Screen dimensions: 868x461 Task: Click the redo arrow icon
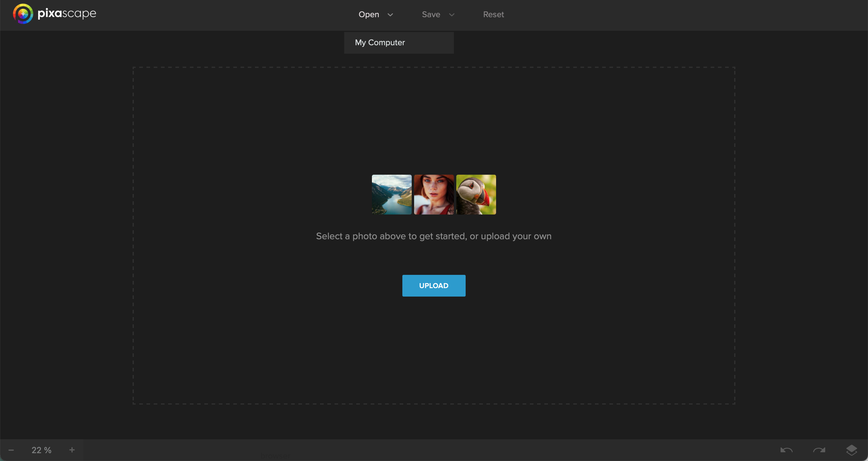pos(819,450)
